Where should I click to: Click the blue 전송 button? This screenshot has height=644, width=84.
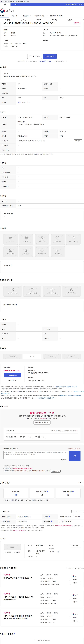[75, 456]
